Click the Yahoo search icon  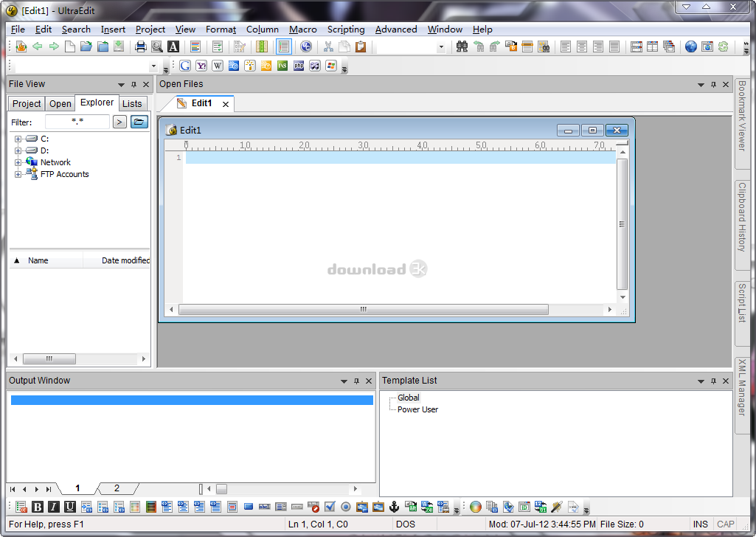[201, 66]
